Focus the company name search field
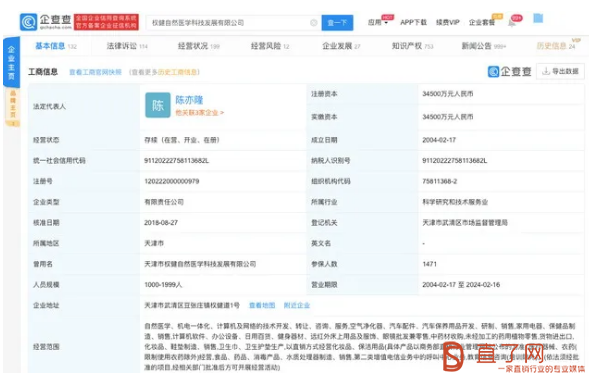The width and height of the screenshot is (589, 378). (233, 23)
